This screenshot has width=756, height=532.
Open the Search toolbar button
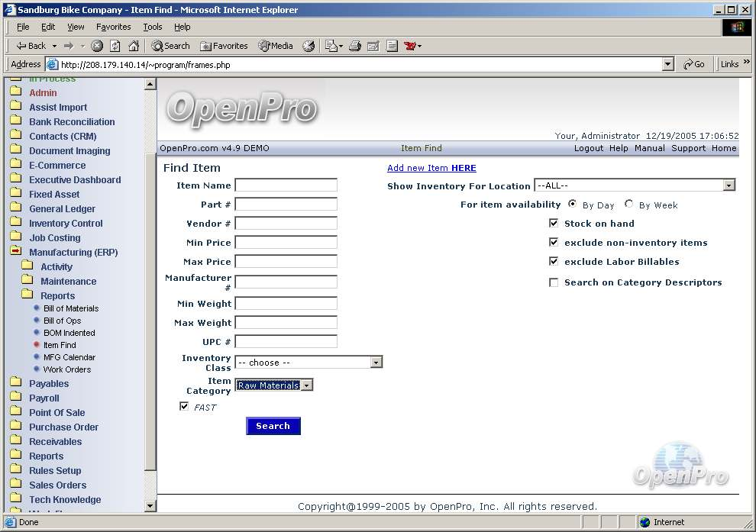[x=170, y=46]
